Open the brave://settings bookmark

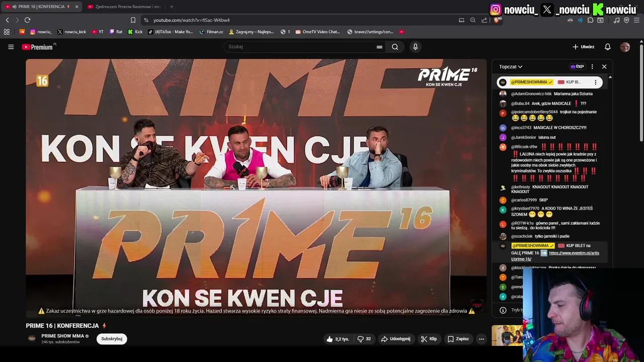pos(370,32)
